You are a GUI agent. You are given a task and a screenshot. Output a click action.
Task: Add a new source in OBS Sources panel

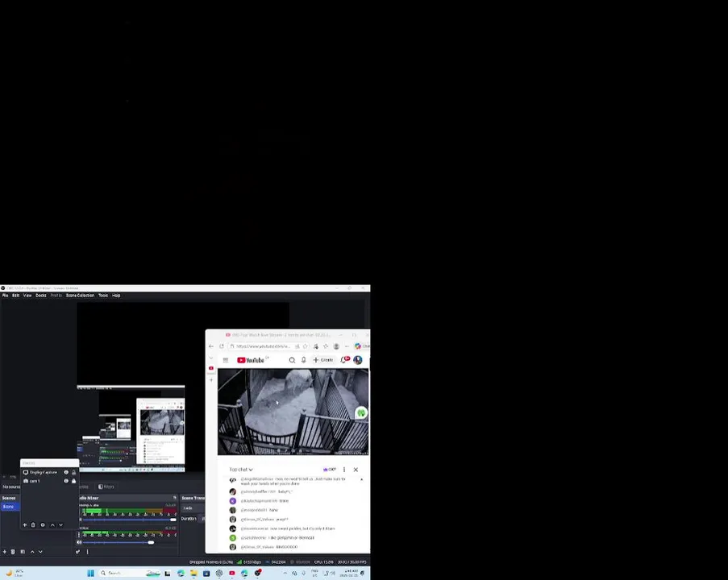click(25, 524)
